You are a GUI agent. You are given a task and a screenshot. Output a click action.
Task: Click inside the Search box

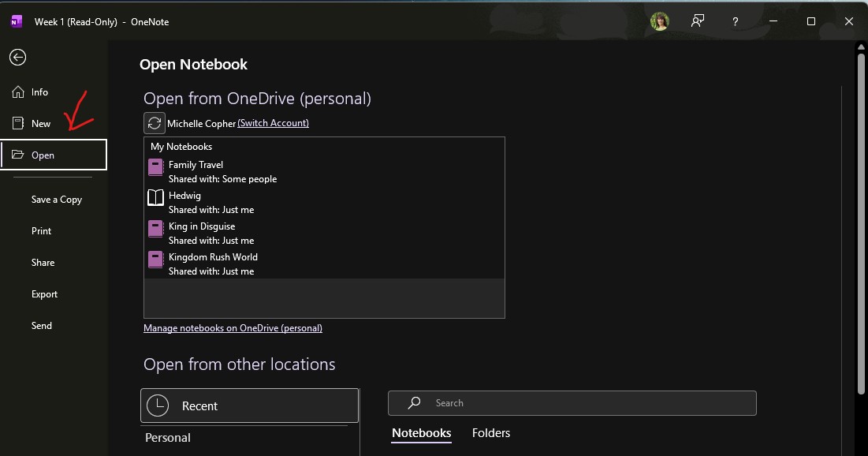(572, 403)
